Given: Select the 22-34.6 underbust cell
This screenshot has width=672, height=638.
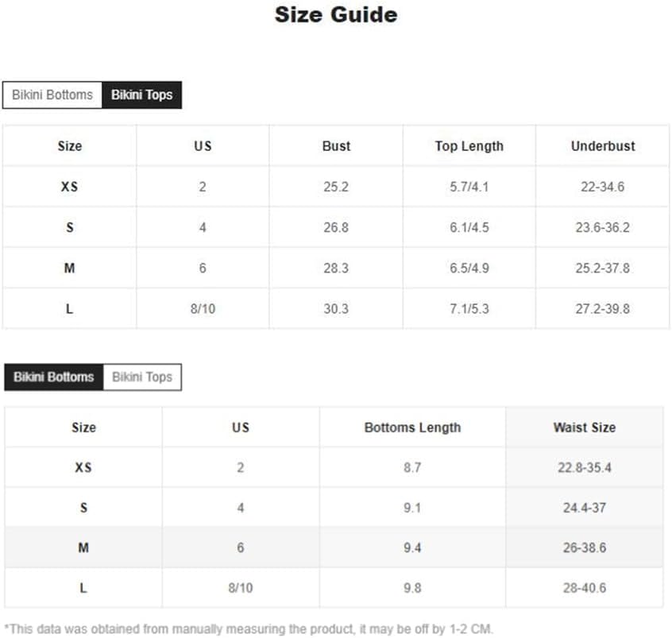Looking at the screenshot, I should coord(602,188).
